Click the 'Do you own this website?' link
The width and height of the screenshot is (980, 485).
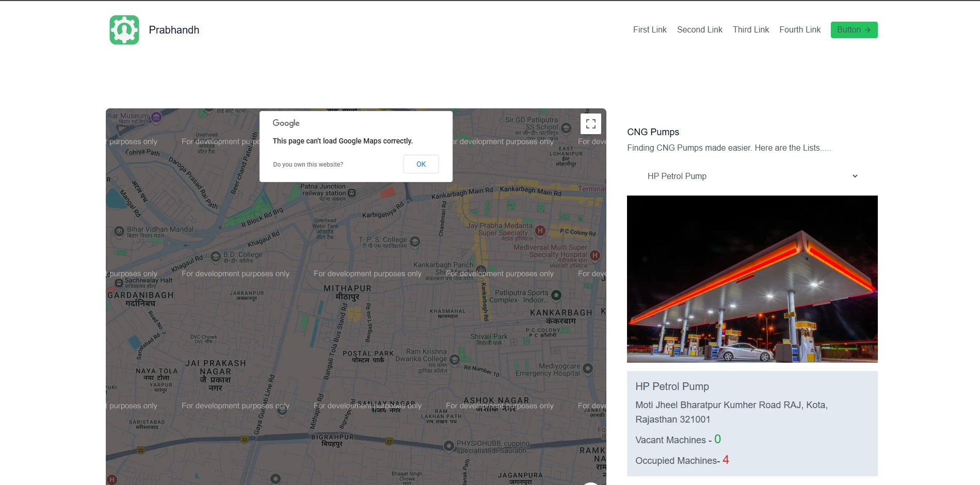(x=308, y=165)
